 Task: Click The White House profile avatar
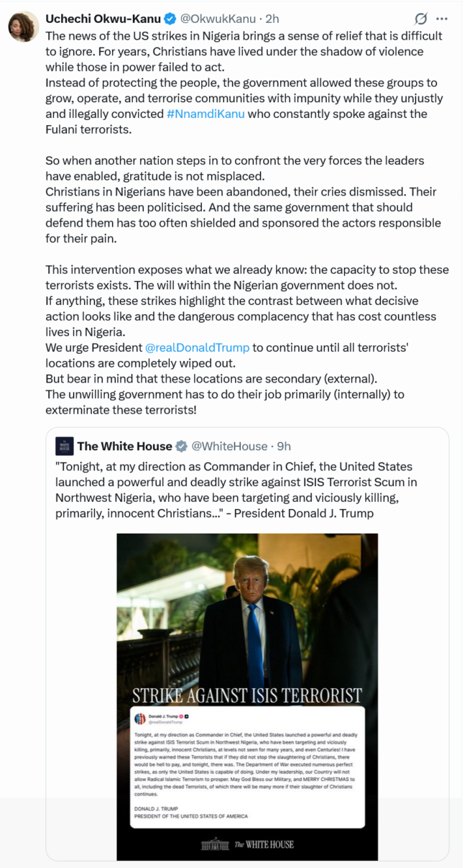64,446
